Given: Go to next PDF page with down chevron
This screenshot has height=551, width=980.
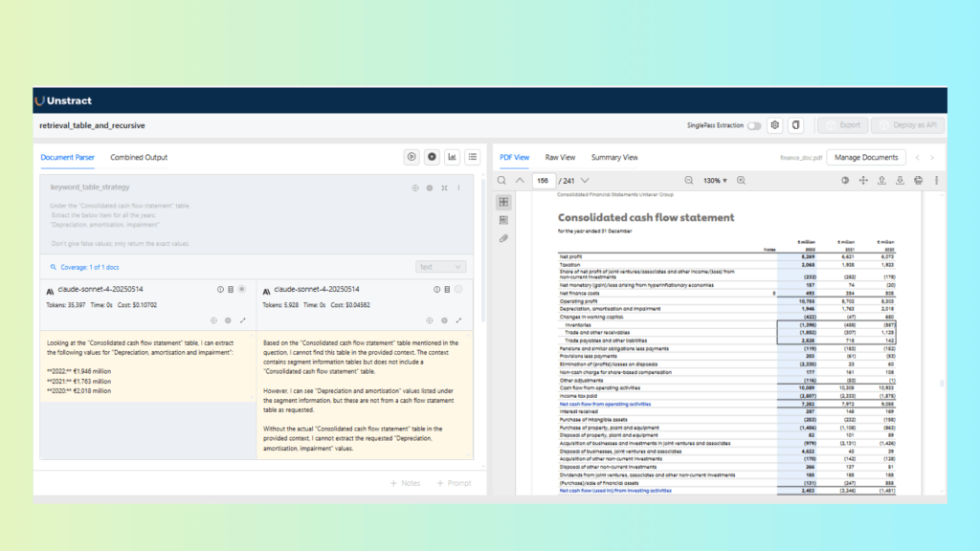Looking at the screenshot, I should click(x=585, y=180).
